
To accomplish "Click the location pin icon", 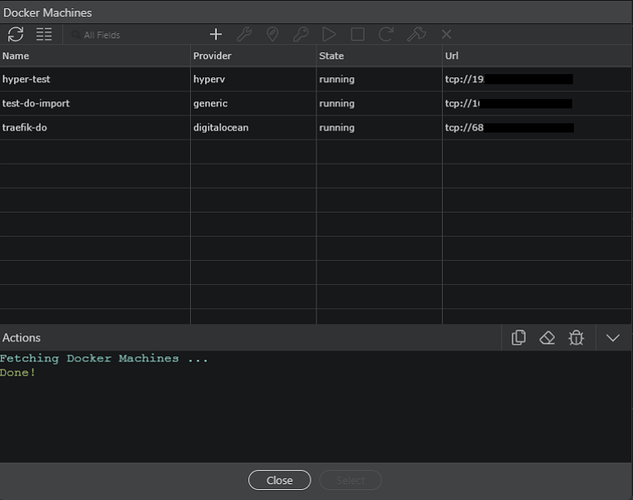I will point(272,34).
